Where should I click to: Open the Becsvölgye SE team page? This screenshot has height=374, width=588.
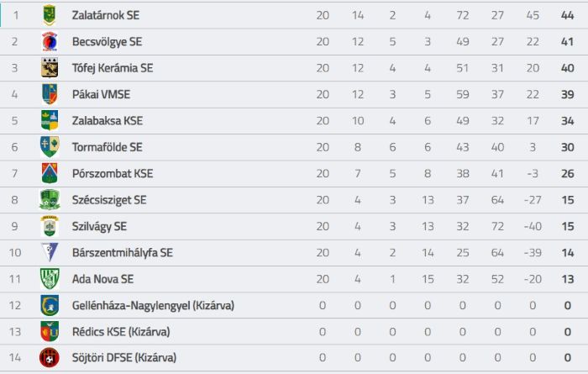click(x=108, y=42)
